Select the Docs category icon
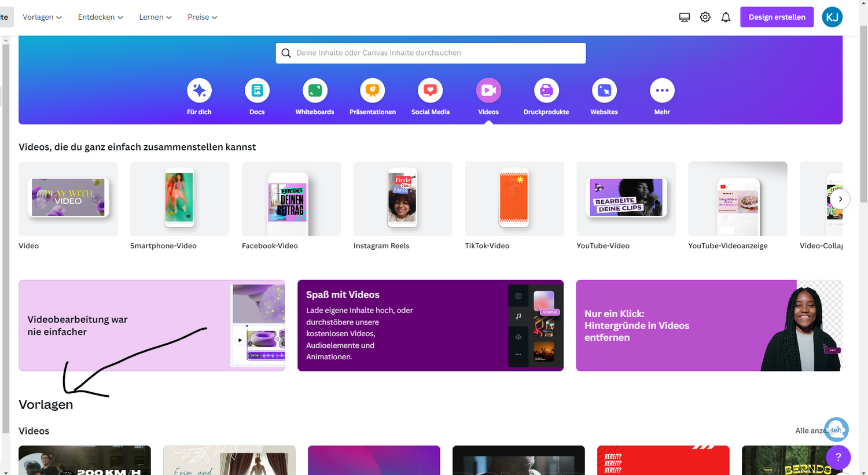The height and width of the screenshot is (475, 868). click(257, 91)
